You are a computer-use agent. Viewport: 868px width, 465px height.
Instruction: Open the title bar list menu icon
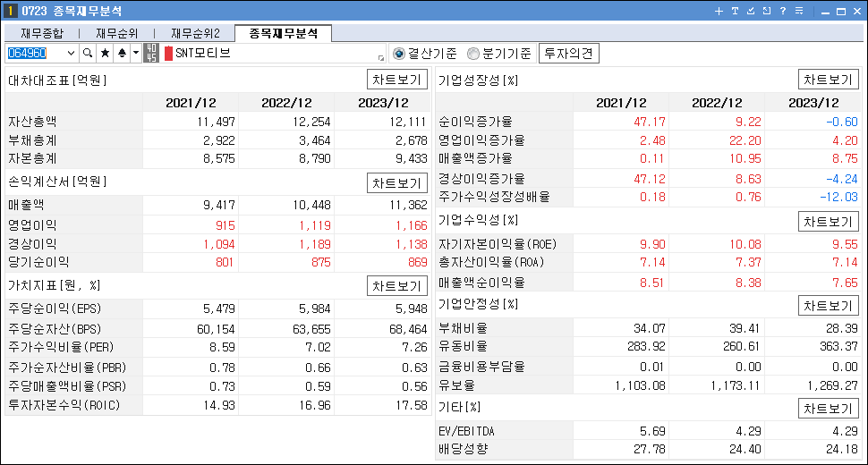pos(799,11)
